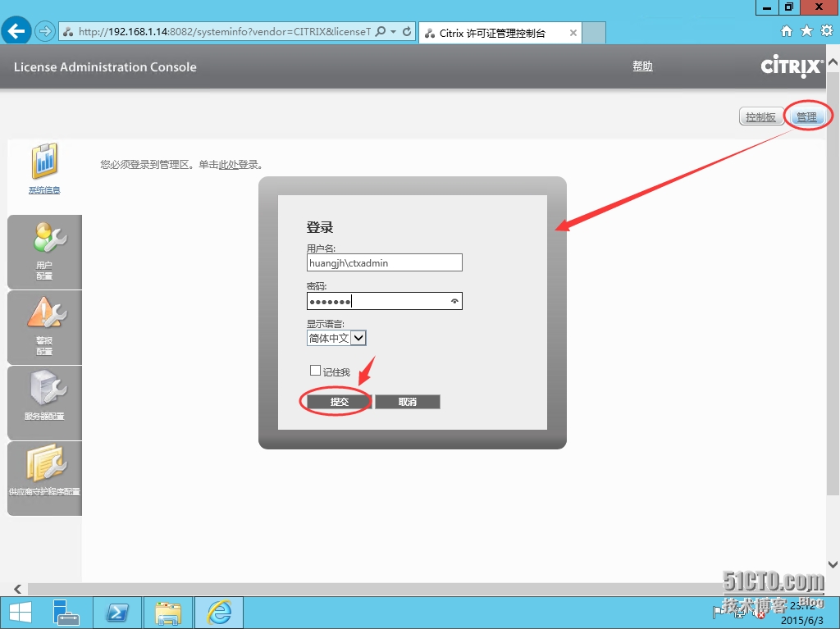Screen dimensions: 840x629
Task: Tick the 记住我 checkbox
Action: click(315, 370)
